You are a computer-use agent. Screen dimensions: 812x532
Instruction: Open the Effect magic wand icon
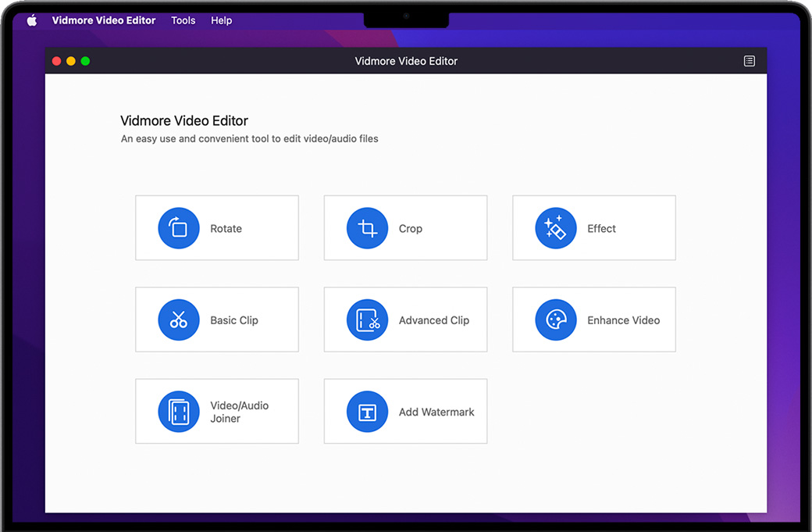(x=555, y=228)
